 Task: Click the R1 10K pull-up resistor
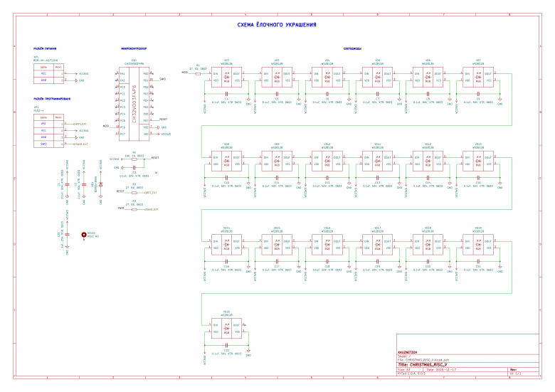[134, 159]
